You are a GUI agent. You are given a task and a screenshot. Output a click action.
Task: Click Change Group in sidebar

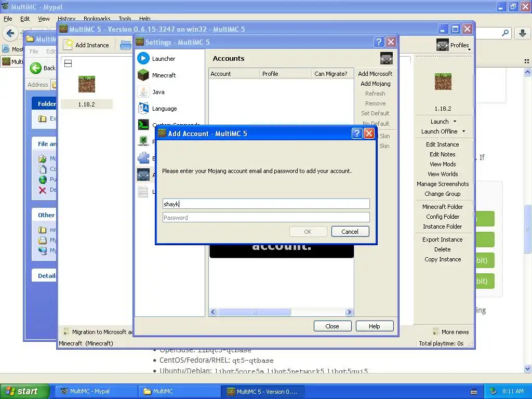pyautogui.click(x=443, y=194)
